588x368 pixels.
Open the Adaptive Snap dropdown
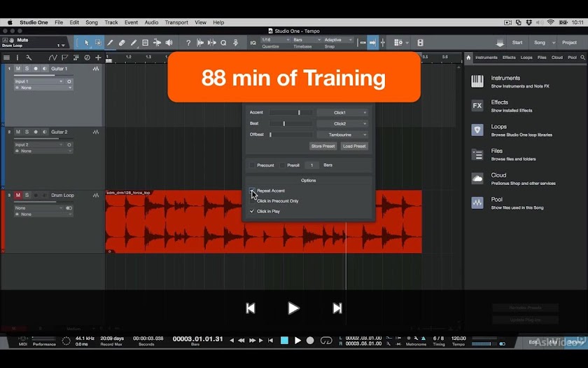(338, 40)
